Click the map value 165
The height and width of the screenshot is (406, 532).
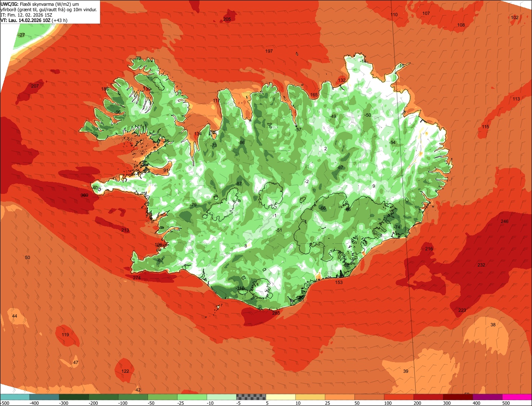click(x=314, y=95)
